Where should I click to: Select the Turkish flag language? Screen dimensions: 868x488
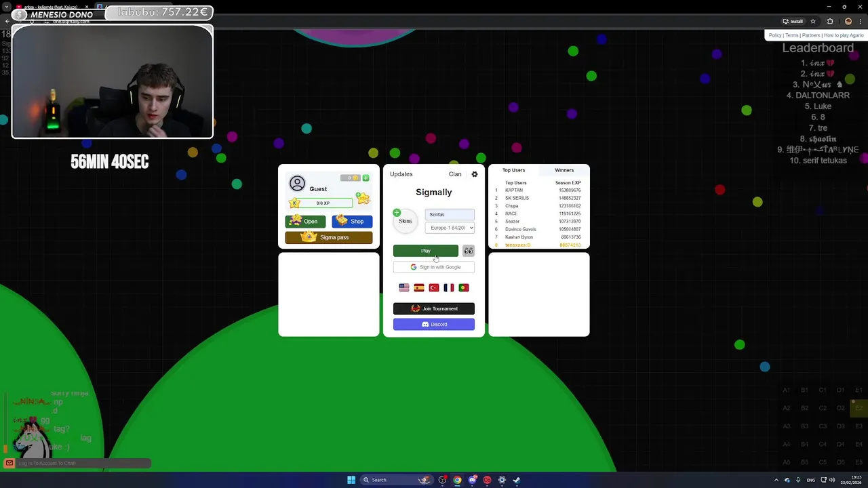pos(434,287)
